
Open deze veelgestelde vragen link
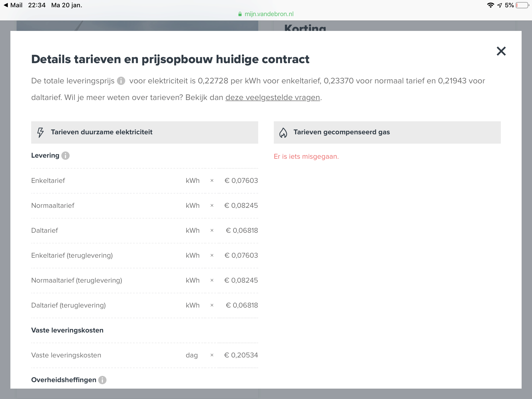coord(272,97)
